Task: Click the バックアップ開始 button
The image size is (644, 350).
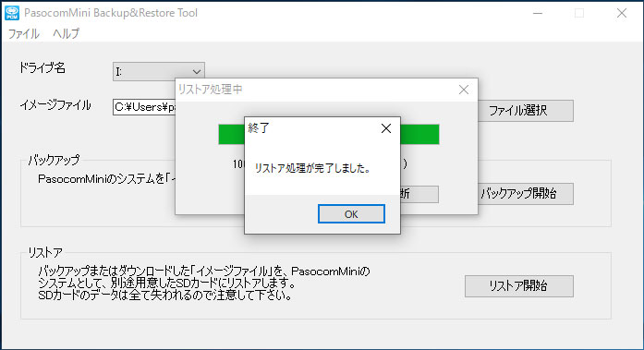Action: tap(526, 193)
